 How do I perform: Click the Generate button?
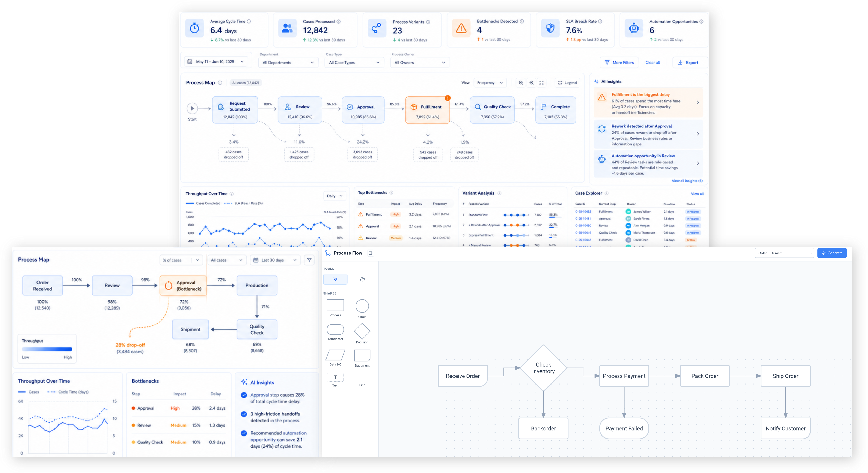pos(832,253)
